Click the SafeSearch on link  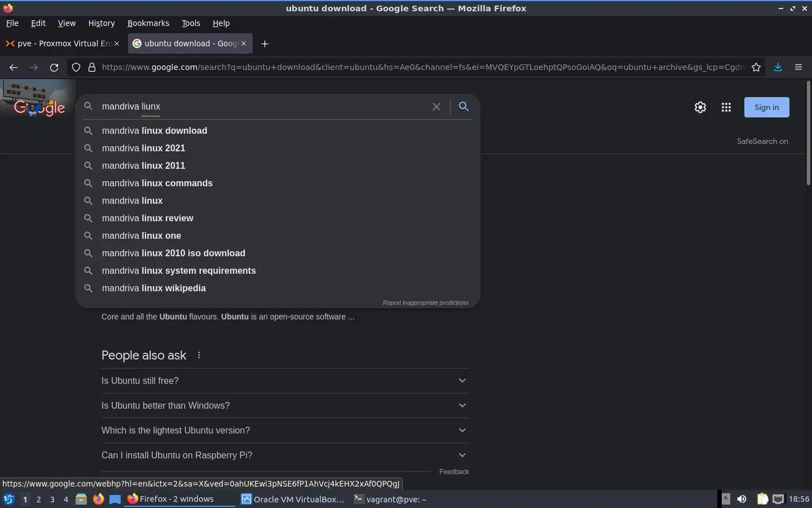[x=762, y=141]
